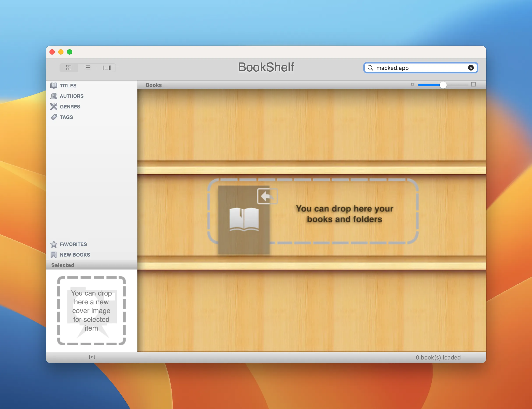Click the Selected section header

pos(91,265)
